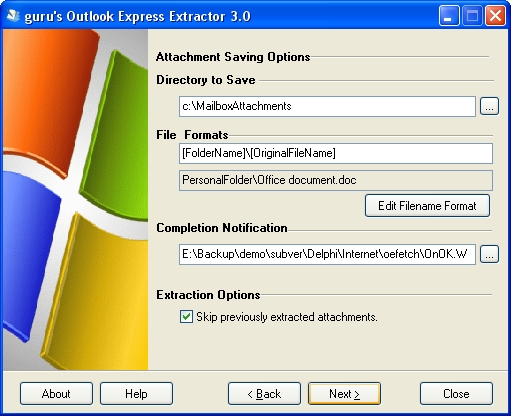Toggle Skip previously extracted attachments checkbox
This screenshot has height=416, width=511.
[x=186, y=317]
